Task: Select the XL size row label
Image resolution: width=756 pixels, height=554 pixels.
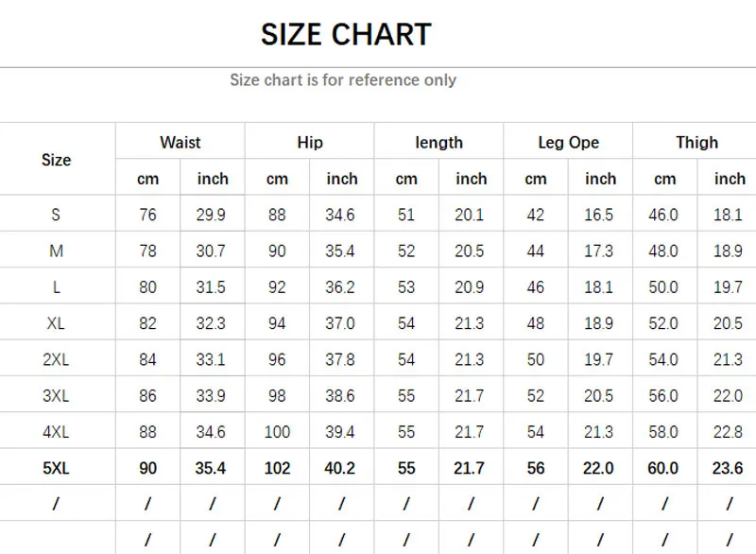Action: pyautogui.click(x=56, y=323)
